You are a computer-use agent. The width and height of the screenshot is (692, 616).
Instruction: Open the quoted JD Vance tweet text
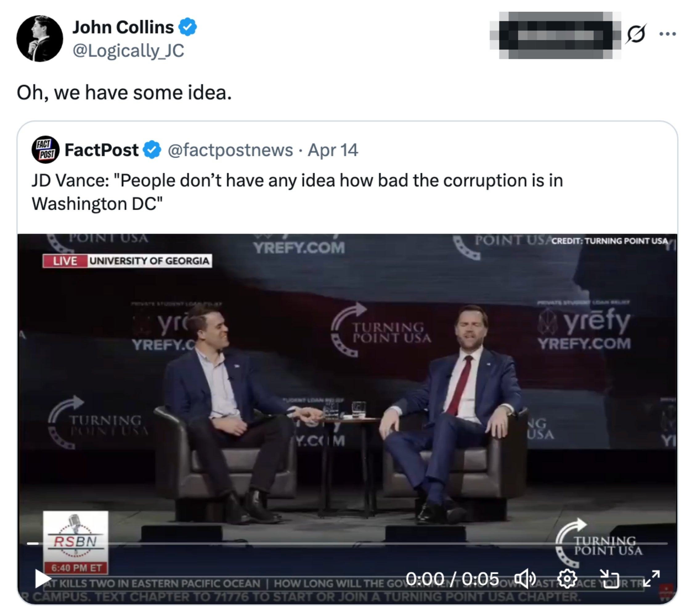point(297,192)
